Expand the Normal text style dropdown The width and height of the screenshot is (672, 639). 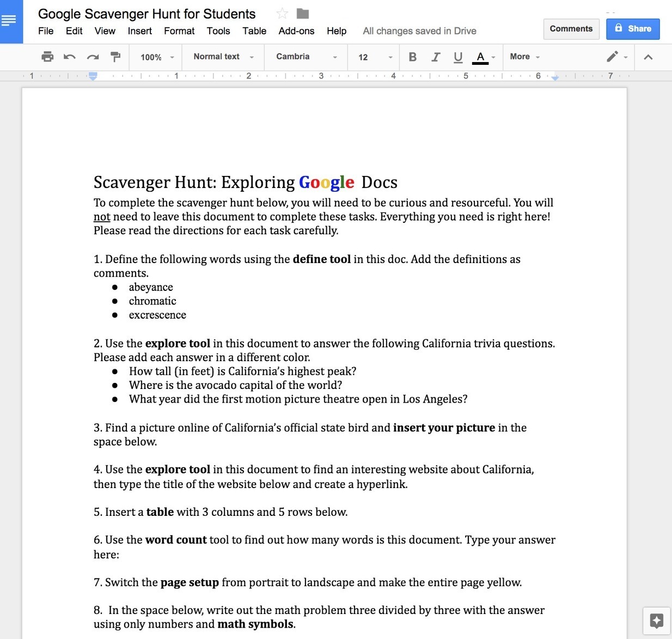pos(223,57)
